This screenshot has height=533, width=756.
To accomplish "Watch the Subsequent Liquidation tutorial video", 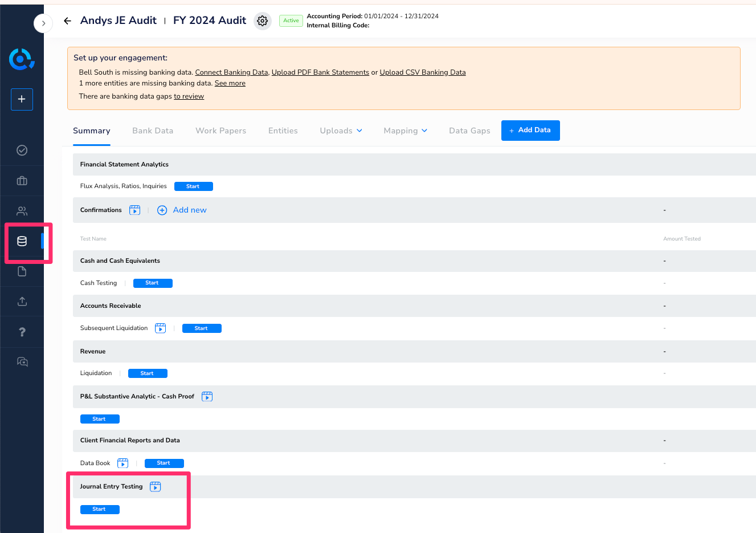I will [x=161, y=328].
